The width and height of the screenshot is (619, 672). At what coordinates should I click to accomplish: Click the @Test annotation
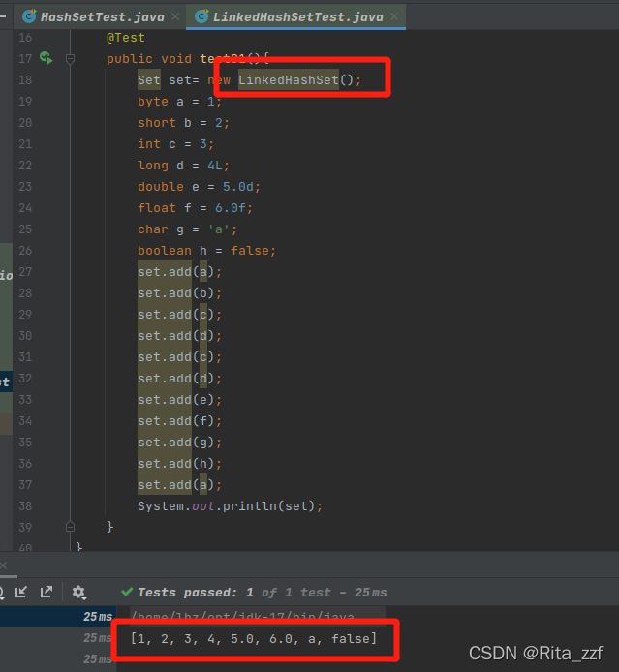[126, 38]
